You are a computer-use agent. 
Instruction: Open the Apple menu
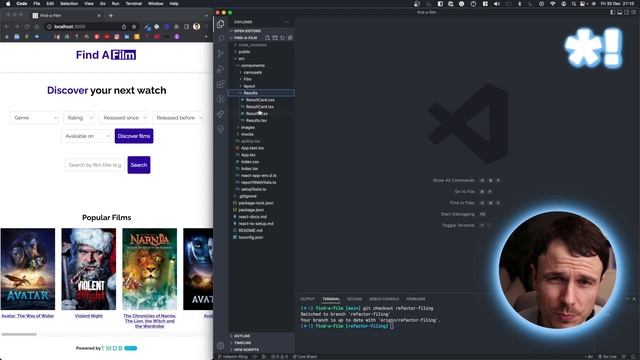pos(8,4)
